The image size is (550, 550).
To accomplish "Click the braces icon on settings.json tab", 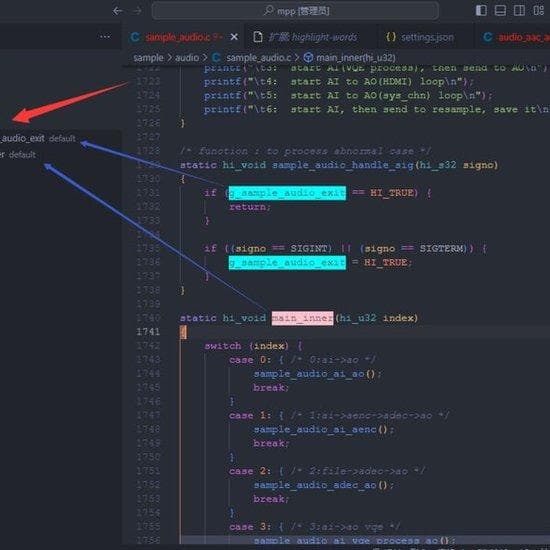I will click(x=390, y=37).
